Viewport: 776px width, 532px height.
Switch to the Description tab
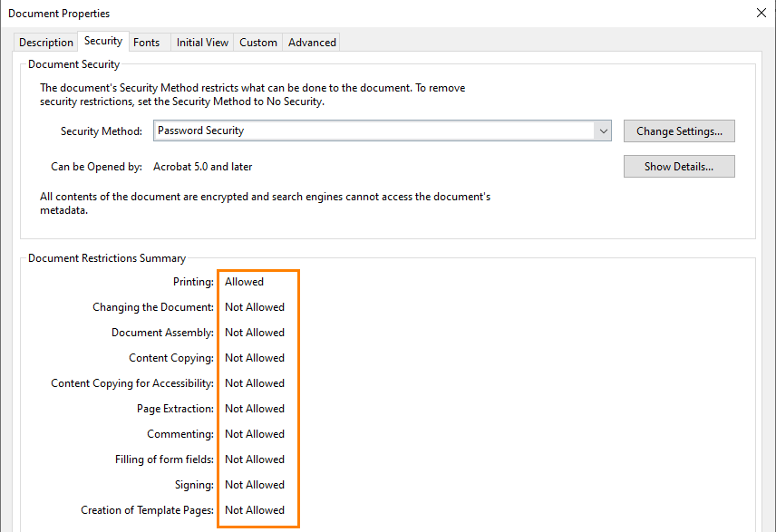[x=46, y=43]
